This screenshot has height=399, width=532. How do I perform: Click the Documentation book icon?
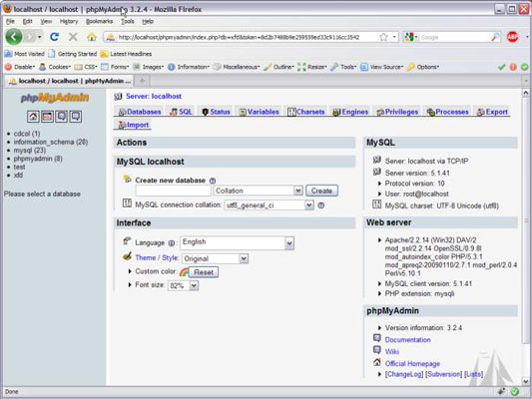tap(377, 338)
